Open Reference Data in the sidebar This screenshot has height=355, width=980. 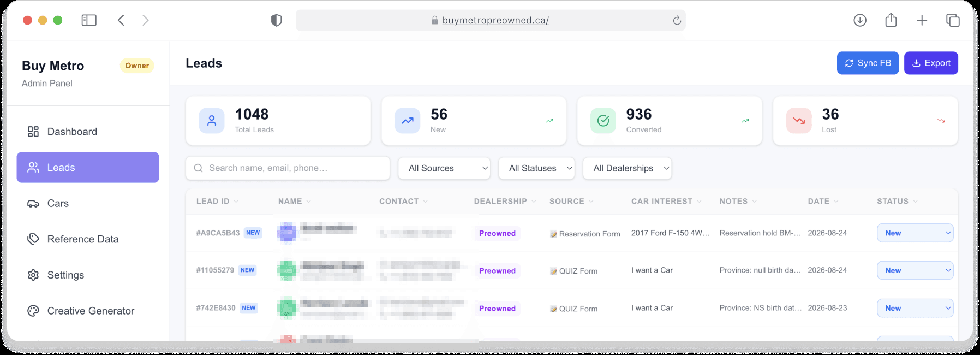(88, 239)
